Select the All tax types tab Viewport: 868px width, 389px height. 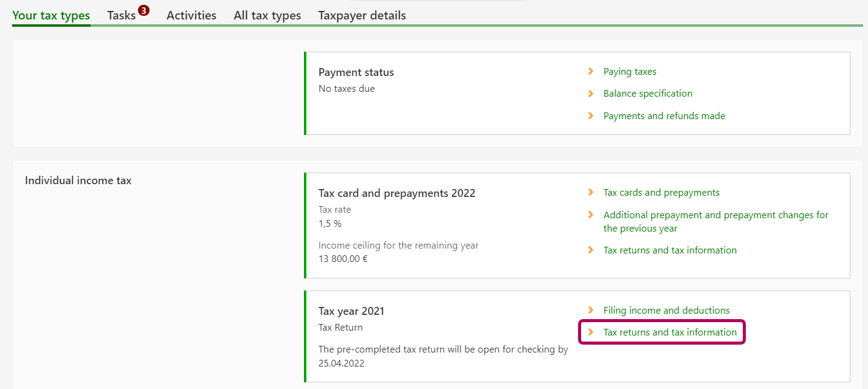point(267,16)
